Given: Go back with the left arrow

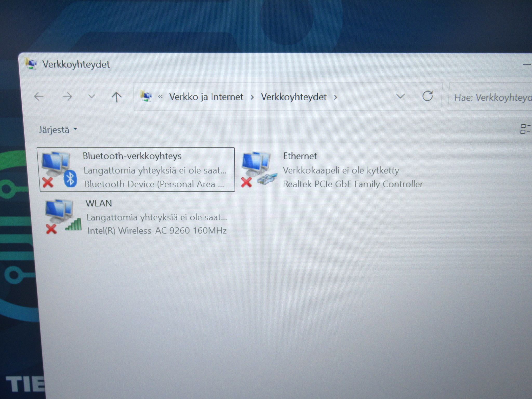Looking at the screenshot, I should click(x=39, y=97).
